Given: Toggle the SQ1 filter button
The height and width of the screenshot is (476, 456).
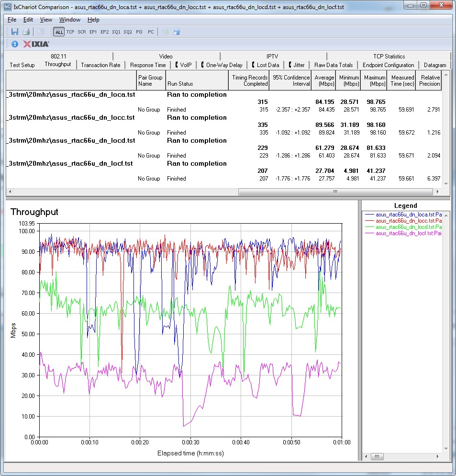Looking at the screenshot, I should click(116, 32).
